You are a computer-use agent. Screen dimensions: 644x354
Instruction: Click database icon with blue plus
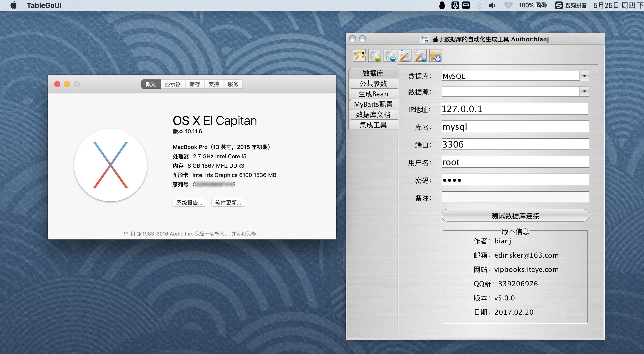pos(390,55)
